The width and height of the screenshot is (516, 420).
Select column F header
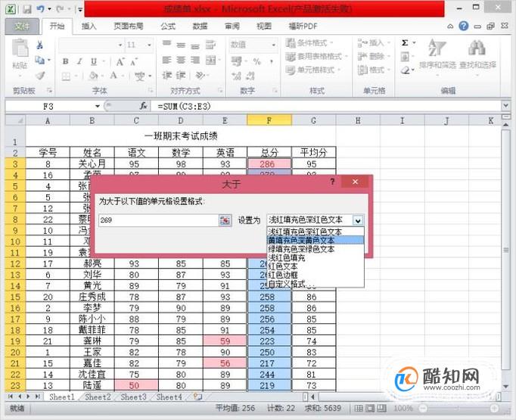point(269,120)
